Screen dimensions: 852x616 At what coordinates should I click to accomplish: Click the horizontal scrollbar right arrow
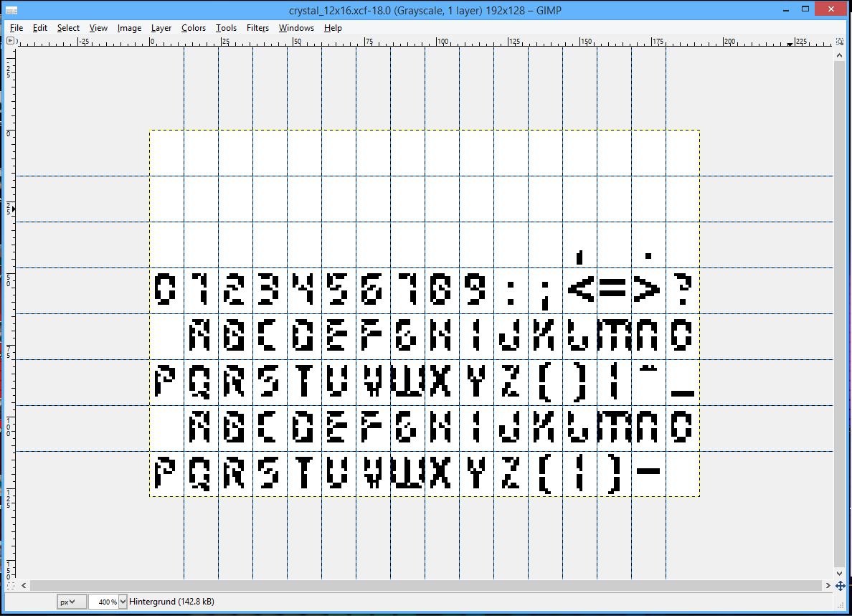click(x=828, y=586)
